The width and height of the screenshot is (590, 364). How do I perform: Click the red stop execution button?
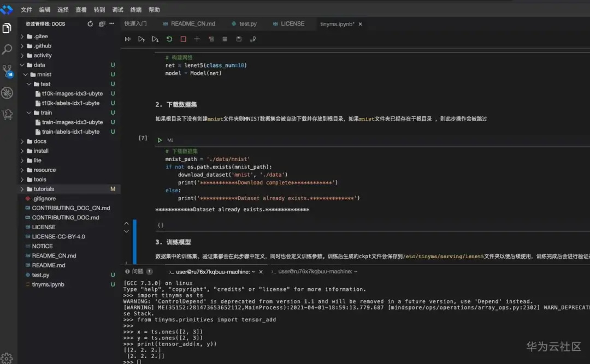pyautogui.click(x=183, y=39)
